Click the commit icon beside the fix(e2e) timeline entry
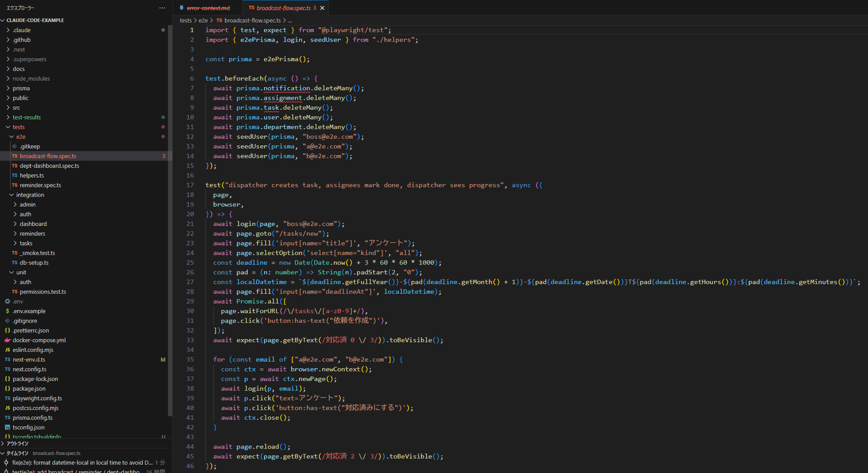 coord(6,463)
